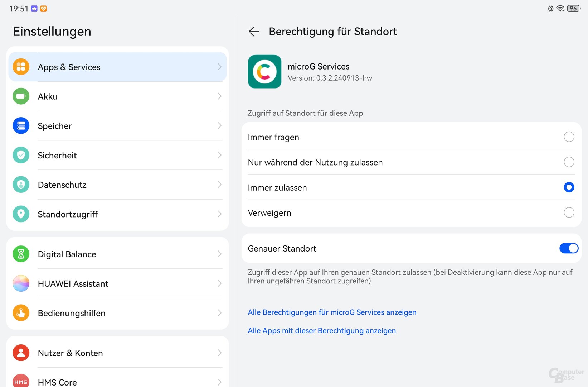The image size is (588, 387).
Task: Tap the Sicherheit shield icon
Action: (21, 155)
